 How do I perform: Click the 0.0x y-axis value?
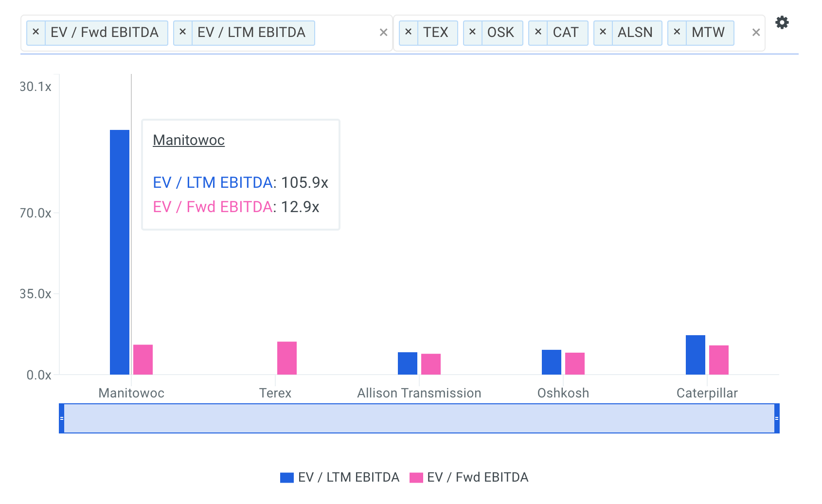coord(39,375)
